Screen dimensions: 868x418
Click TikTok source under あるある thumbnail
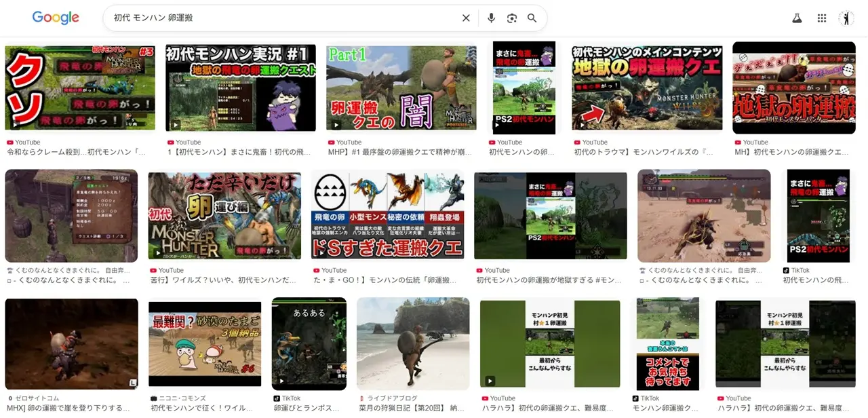(291, 398)
